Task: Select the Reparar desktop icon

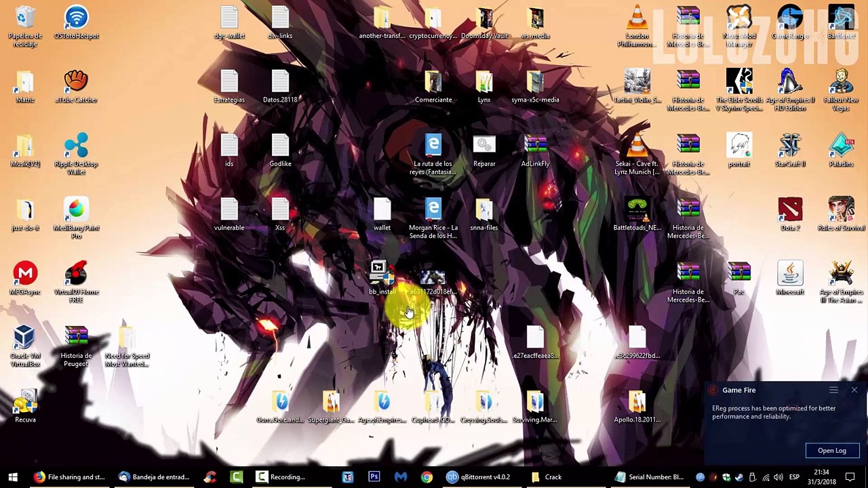Action: pos(484,150)
